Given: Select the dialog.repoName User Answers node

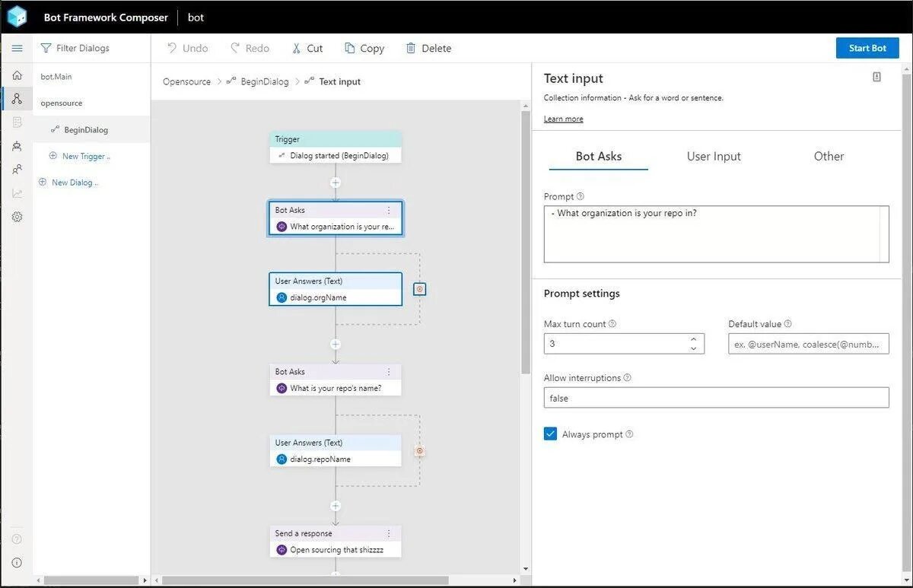Looking at the screenshot, I should (336, 450).
